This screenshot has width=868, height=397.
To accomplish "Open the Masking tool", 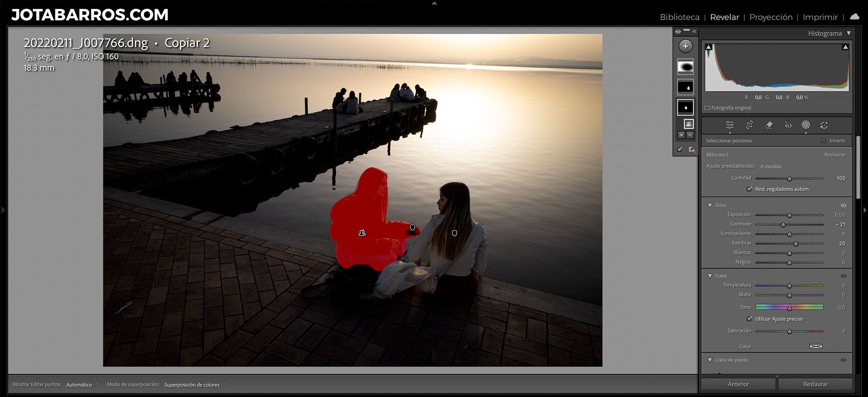I will [x=806, y=125].
